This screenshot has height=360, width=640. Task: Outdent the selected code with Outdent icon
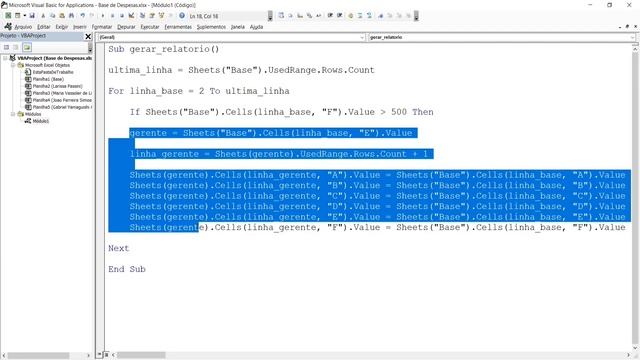(340, 16)
